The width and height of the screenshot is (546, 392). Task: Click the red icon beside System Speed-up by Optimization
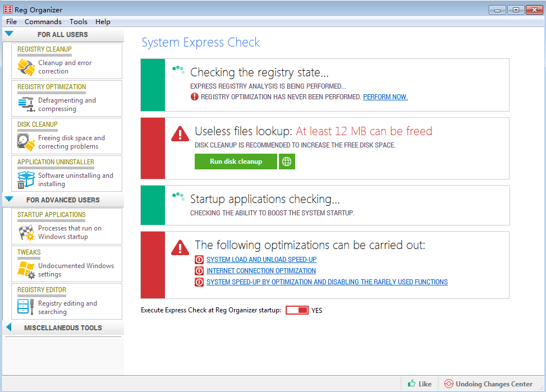click(x=199, y=282)
